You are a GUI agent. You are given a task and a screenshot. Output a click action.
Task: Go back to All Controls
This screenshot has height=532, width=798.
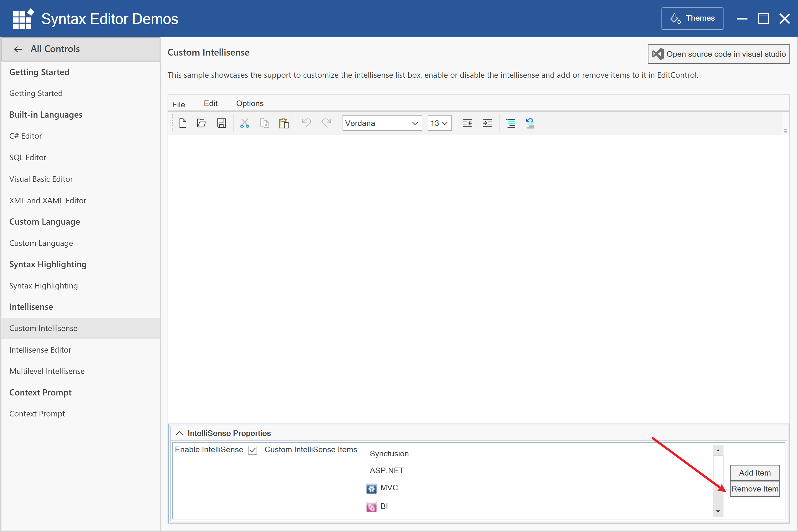[81, 49]
